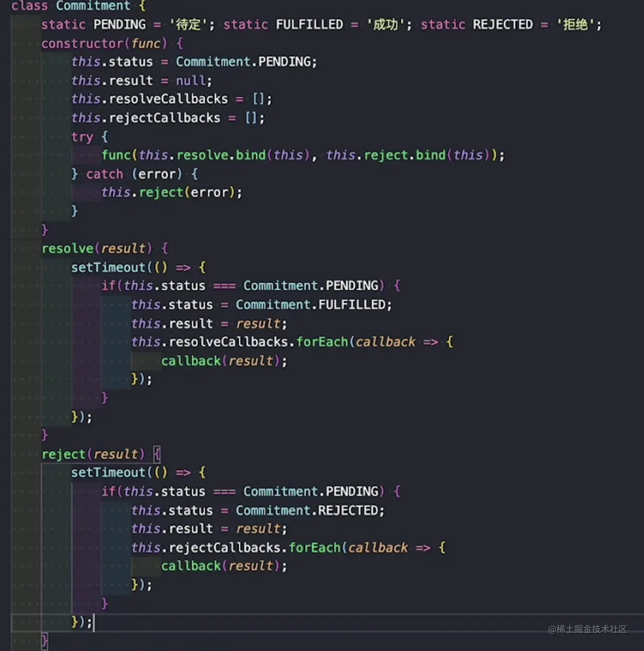Click the 'this.status = Commitment.REJECTED;' line
The height and width of the screenshot is (651, 644).
[258, 510]
